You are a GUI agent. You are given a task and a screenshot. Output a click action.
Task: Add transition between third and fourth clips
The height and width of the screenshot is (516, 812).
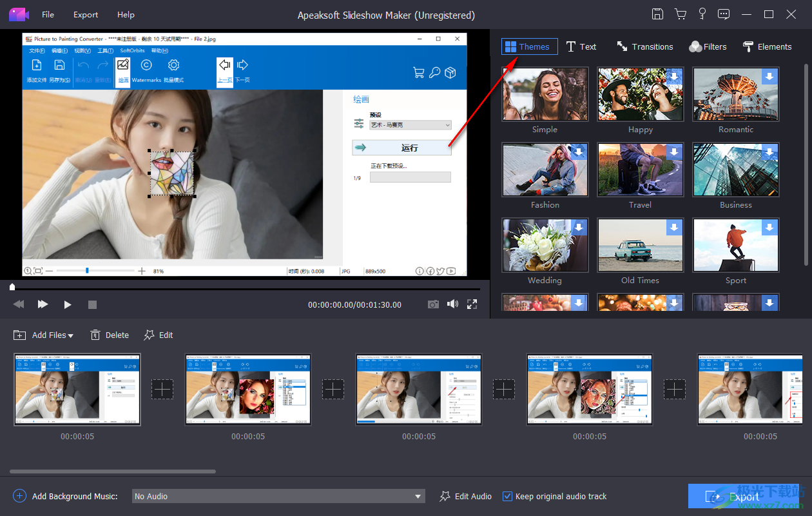(x=504, y=389)
